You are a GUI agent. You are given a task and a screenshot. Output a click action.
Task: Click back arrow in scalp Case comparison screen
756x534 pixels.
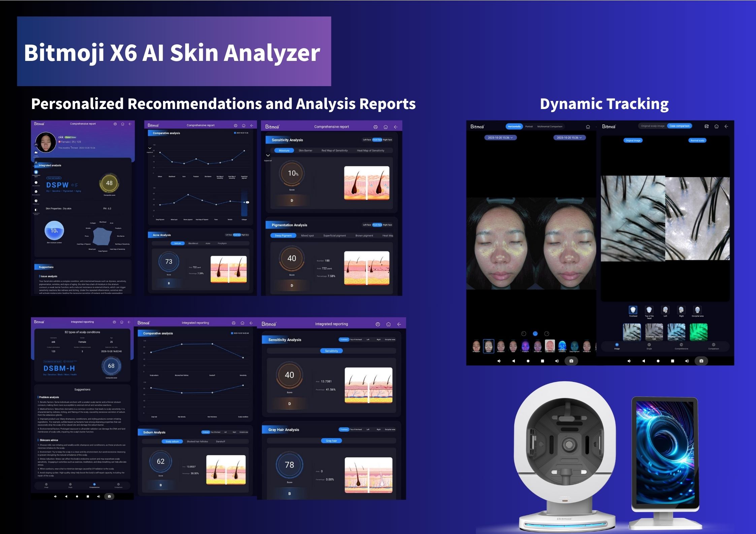coord(726,127)
